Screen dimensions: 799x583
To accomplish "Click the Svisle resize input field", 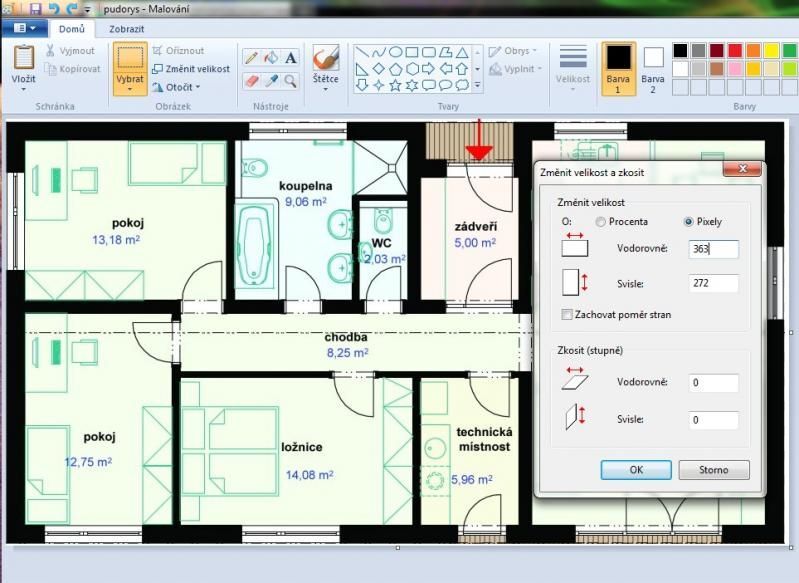I will pyautogui.click(x=714, y=284).
